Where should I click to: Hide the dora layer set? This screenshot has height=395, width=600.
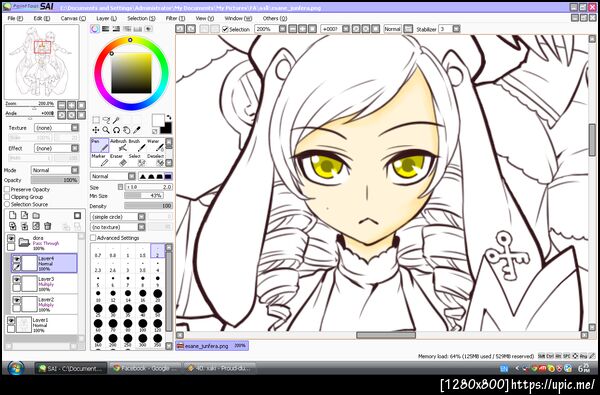(x=11, y=239)
